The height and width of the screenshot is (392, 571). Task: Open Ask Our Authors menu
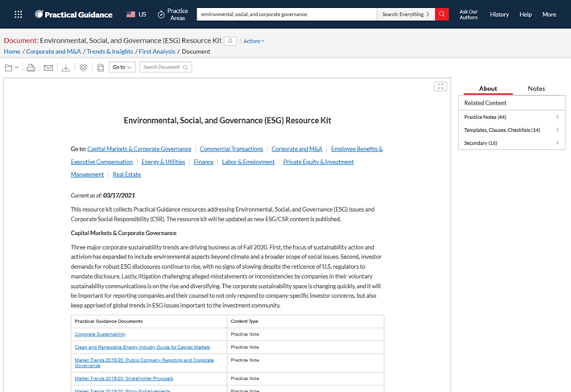[468, 14]
